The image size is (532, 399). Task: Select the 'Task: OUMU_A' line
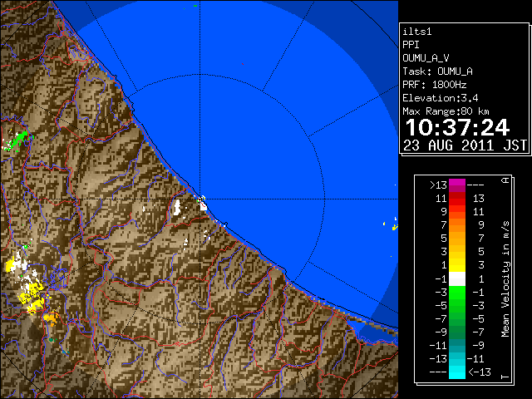[438, 71]
